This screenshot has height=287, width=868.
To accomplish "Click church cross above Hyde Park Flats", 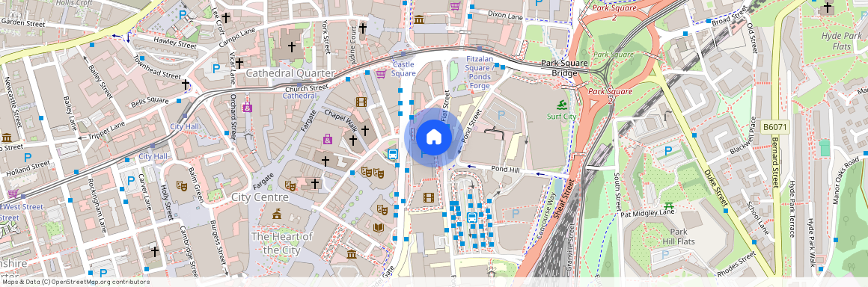I will (x=827, y=7).
